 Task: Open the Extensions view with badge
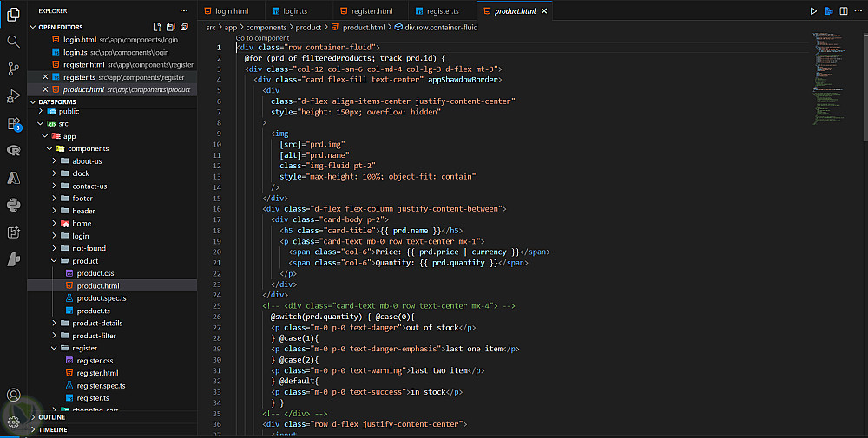13,123
